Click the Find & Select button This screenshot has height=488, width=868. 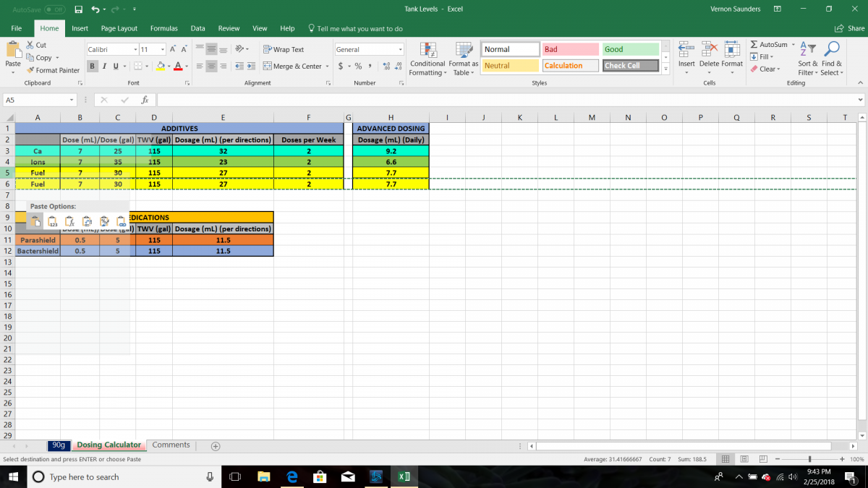click(832, 59)
